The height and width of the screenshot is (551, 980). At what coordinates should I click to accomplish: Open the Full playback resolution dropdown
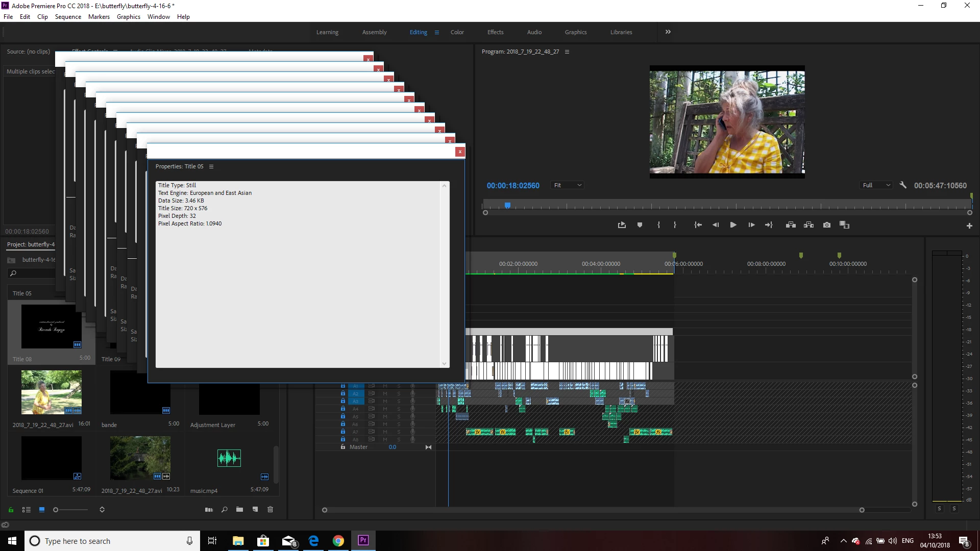tap(876, 185)
